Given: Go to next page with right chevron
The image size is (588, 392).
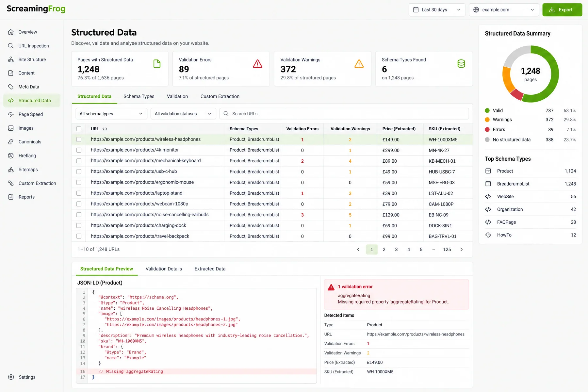Looking at the screenshot, I should tap(461, 250).
